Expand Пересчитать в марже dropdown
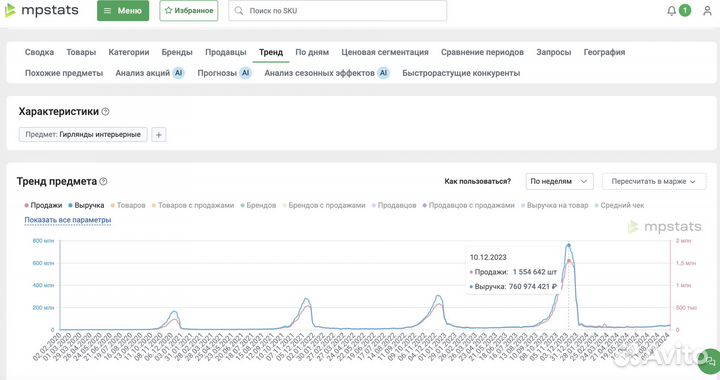This screenshot has height=380, width=720. pyautogui.click(x=654, y=181)
